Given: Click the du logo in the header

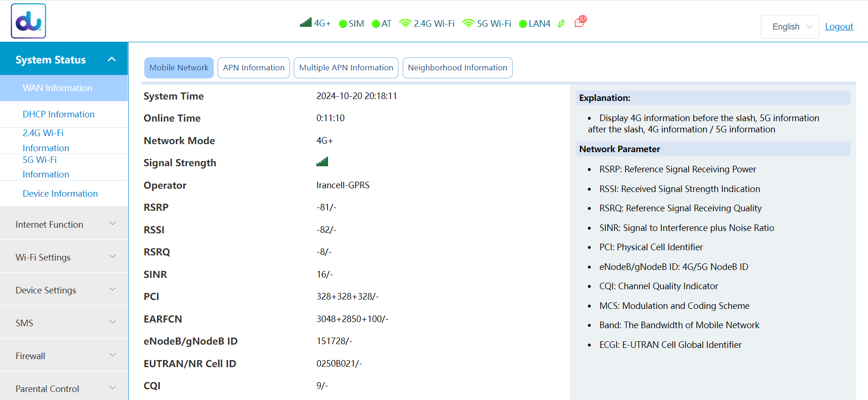Looking at the screenshot, I should (28, 21).
